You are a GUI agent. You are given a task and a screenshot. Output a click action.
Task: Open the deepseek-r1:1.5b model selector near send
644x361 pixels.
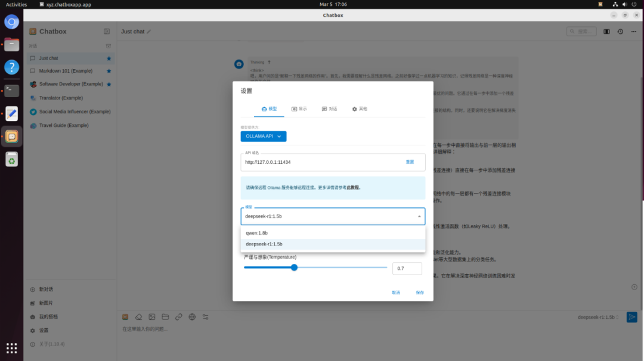coord(598,317)
